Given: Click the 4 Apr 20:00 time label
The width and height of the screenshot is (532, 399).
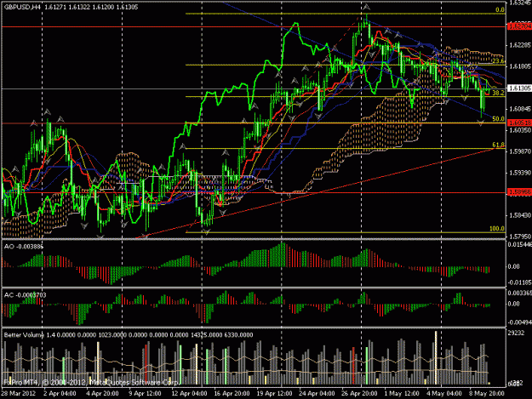Looking at the screenshot, I should [102, 393].
